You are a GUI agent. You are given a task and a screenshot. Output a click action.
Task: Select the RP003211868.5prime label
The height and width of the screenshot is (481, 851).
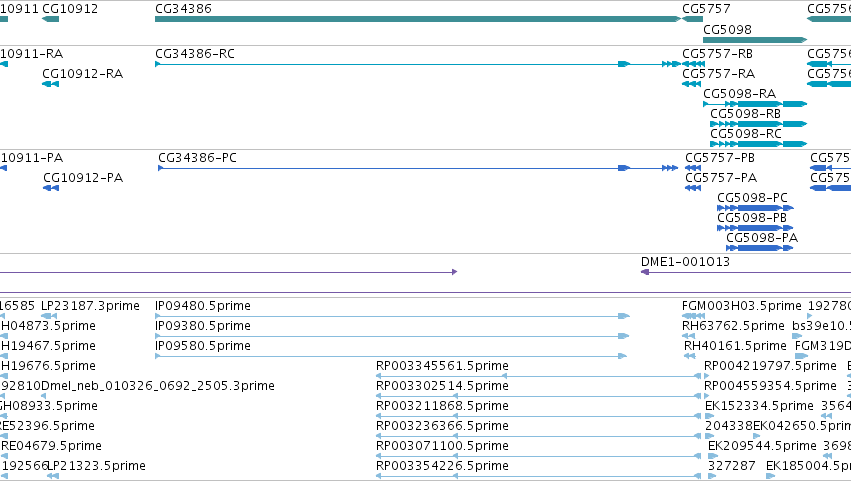442,407
